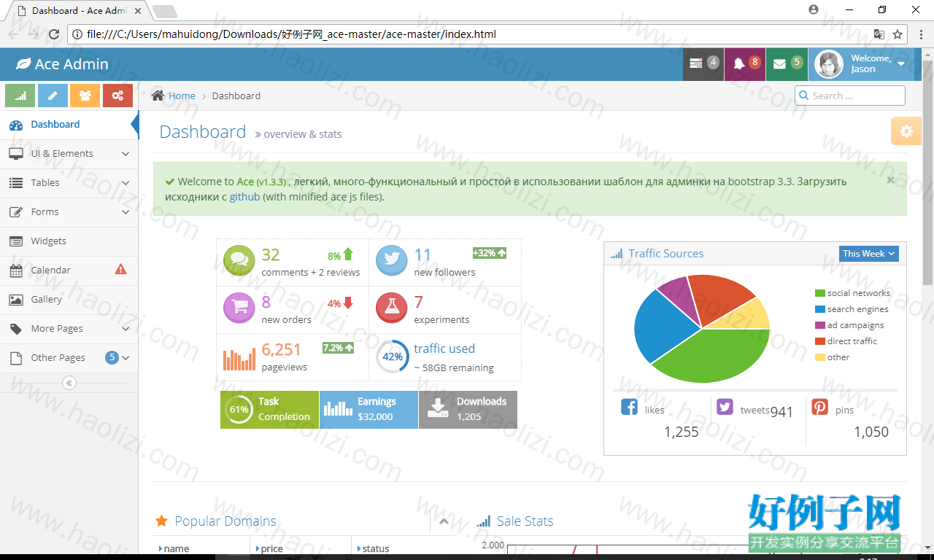The image size is (934, 560).
Task: Expand the More Pages submenu chevron
Action: 126,329
